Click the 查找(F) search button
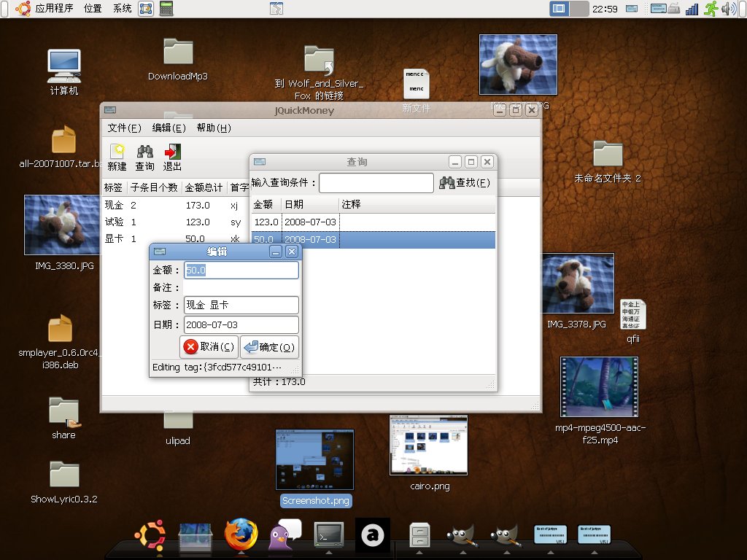The image size is (747, 560). (465, 183)
